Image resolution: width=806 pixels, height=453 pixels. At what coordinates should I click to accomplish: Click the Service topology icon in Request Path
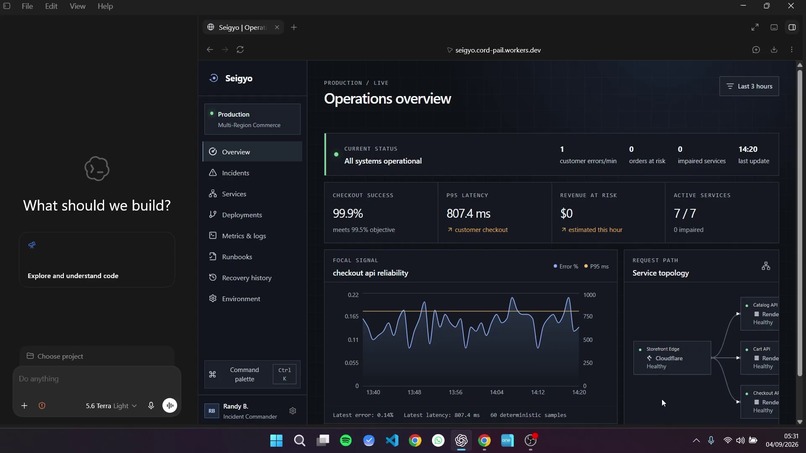(x=766, y=266)
